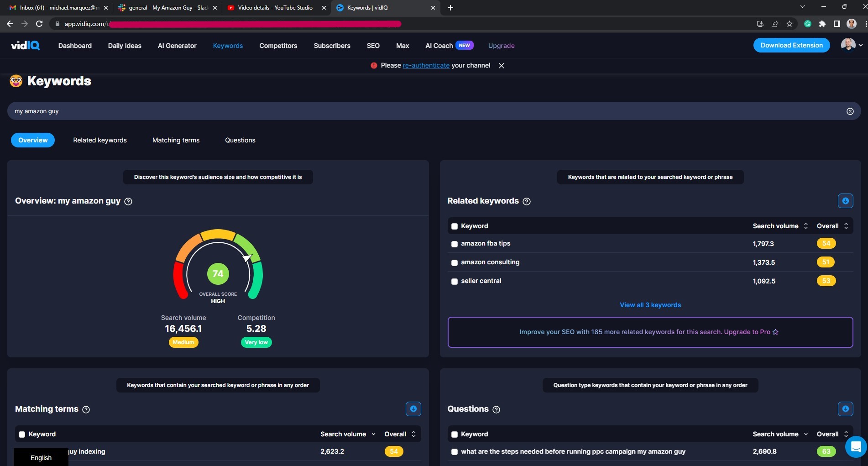
Task: Expand the vidIQ account avatar menu
Action: click(x=852, y=45)
